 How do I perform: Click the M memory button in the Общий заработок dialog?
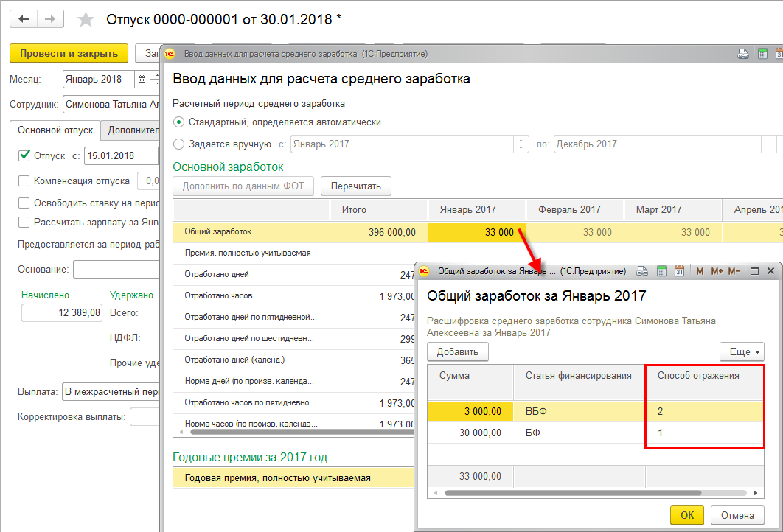point(700,271)
